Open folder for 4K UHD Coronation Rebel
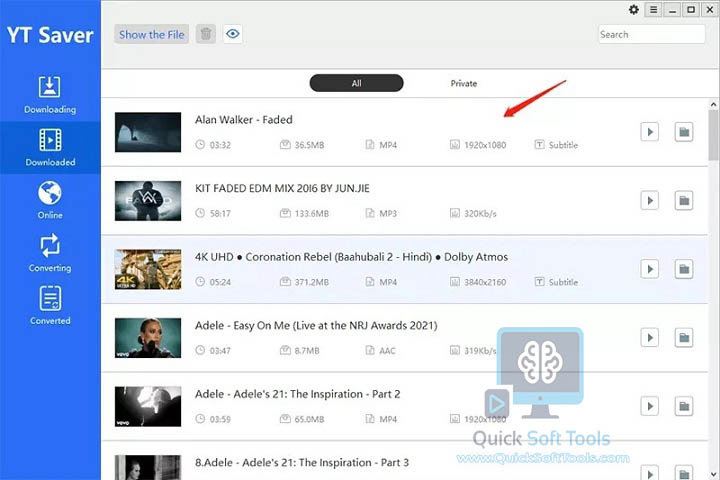 tap(684, 269)
